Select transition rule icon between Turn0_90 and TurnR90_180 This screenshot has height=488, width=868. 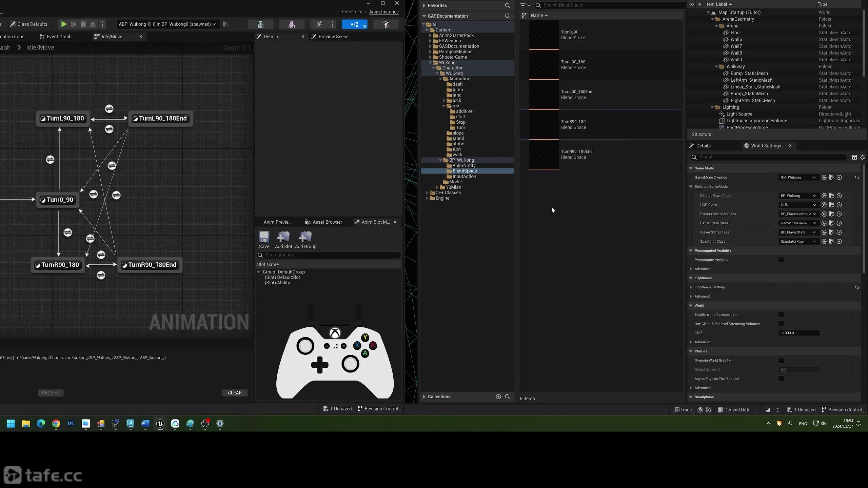click(68, 232)
